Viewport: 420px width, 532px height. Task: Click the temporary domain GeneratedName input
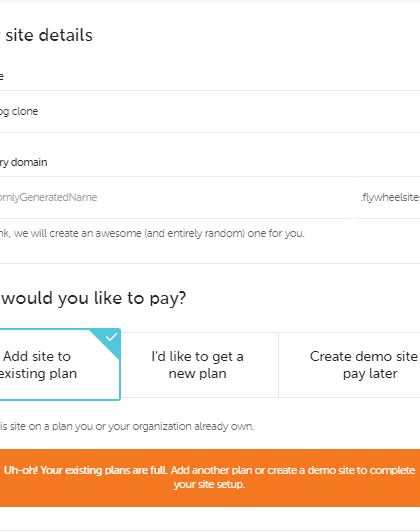(x=175, y=197)
